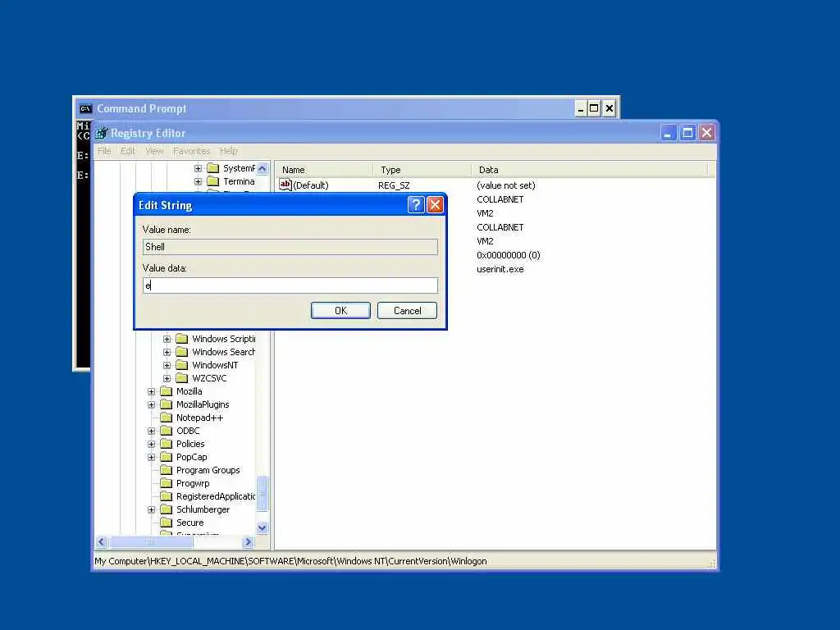This screenshot has width=840, height=630.
Task: Select the Schlumberger folder icon
Action: click(166, 509)
